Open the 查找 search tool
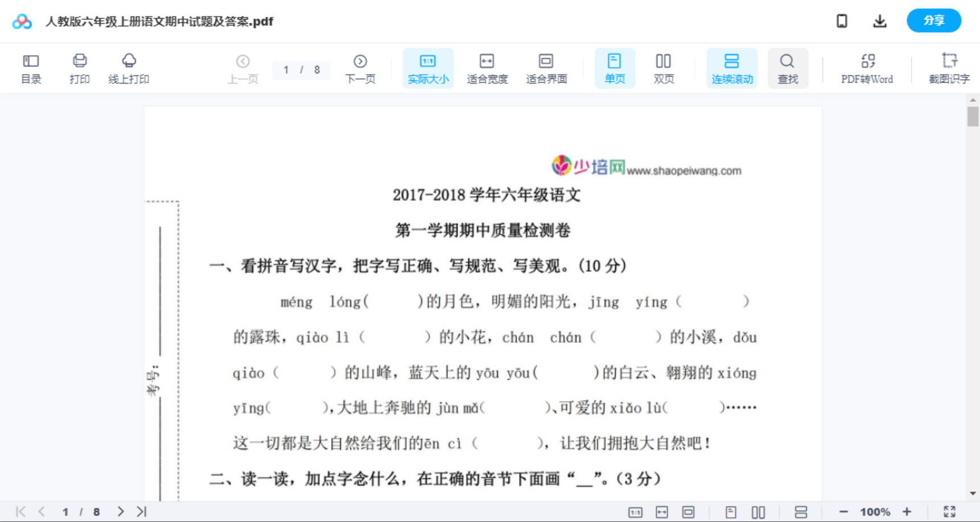This screenshot has height=522, width=980. [788, 68]
